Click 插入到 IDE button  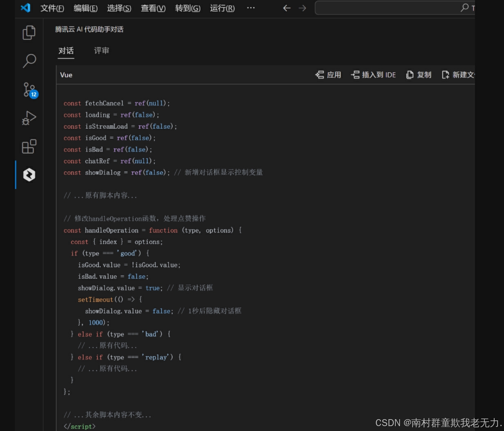[373, 75]
